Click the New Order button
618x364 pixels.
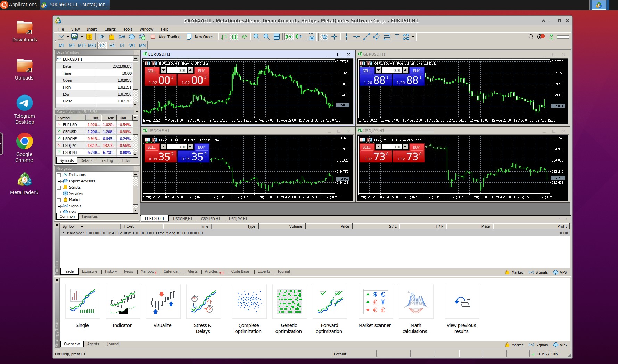(200, 37)
